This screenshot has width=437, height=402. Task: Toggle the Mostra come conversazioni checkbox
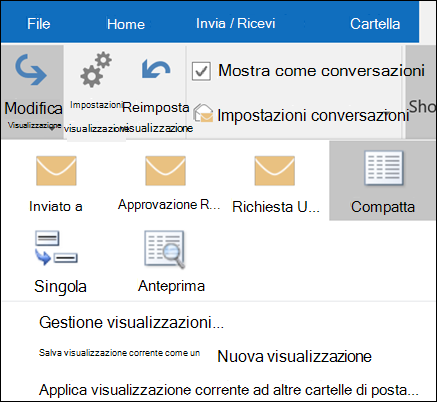(x=201, y=71)
